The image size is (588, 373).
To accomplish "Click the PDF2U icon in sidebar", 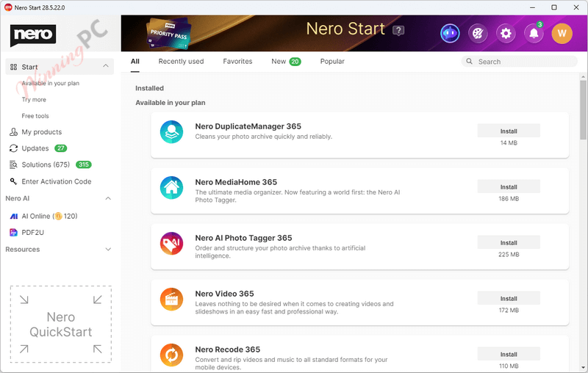I will coord(13,233).
